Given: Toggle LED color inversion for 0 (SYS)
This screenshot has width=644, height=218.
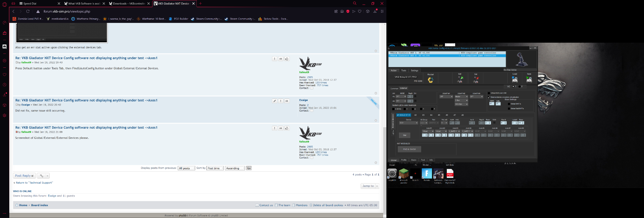Looking at the screenshot, I should tap(394, 109).
